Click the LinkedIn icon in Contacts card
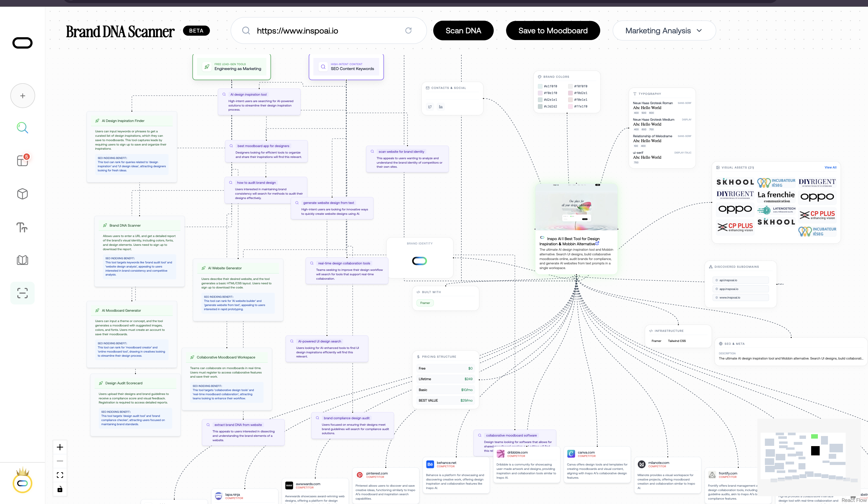The height and width of the screenshot is (504, 868). [x=440, y=107]
